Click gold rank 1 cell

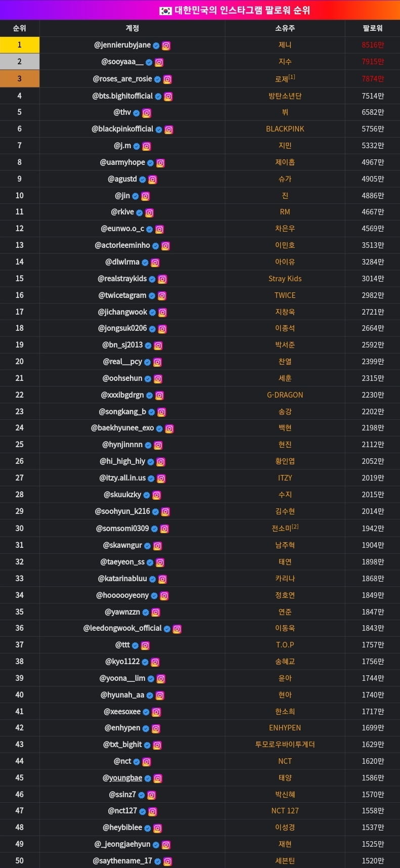[19, 45]
